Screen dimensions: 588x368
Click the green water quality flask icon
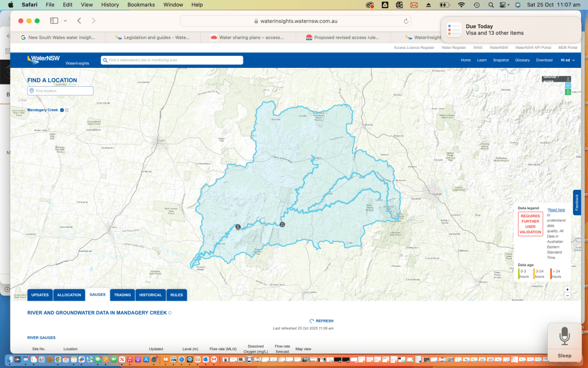568,92
